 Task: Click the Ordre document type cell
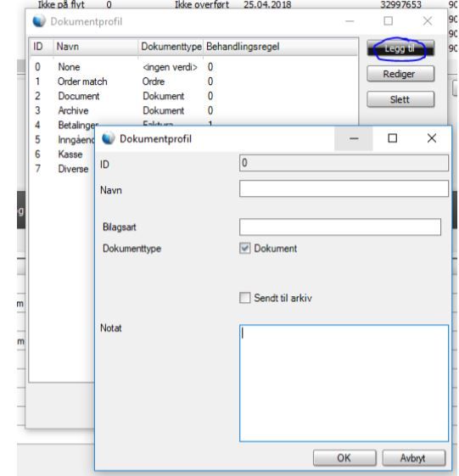[x=154, y=81]
